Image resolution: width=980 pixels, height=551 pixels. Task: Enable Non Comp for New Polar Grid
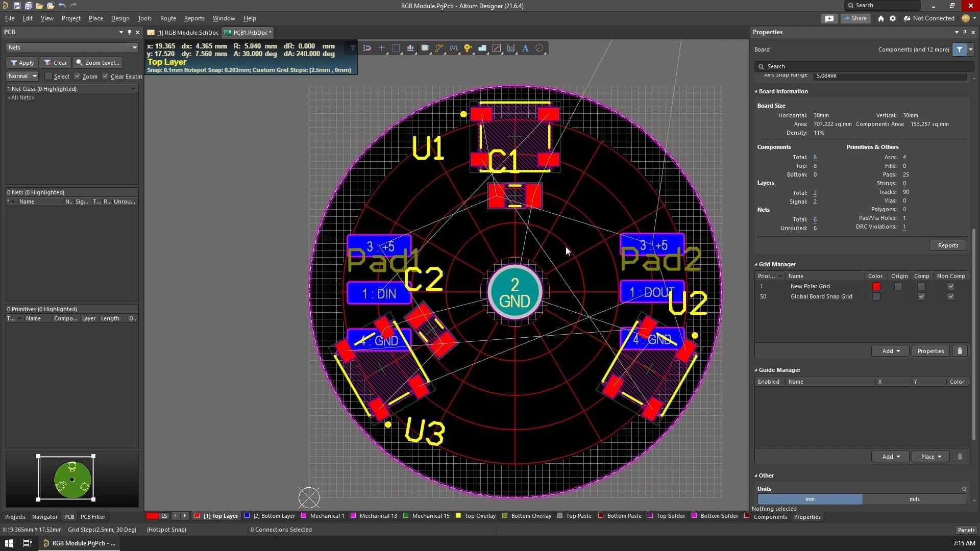(x=951, y=286)
